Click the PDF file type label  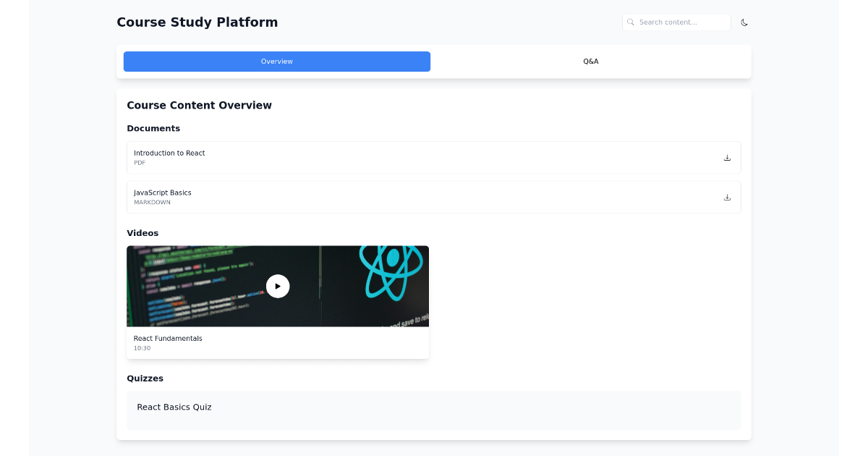point(140,163)
